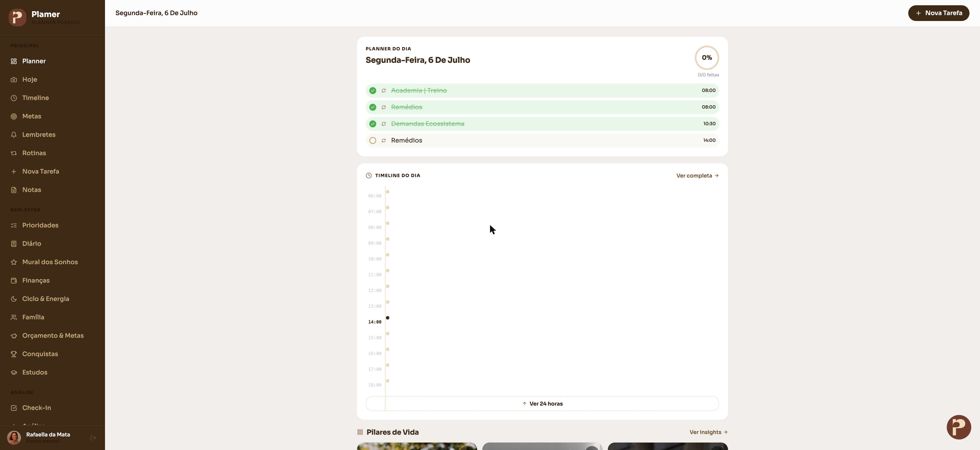Open the floating Plamer assistant button
The width and height of the screenshot is (980, 450).
[959, 427]
